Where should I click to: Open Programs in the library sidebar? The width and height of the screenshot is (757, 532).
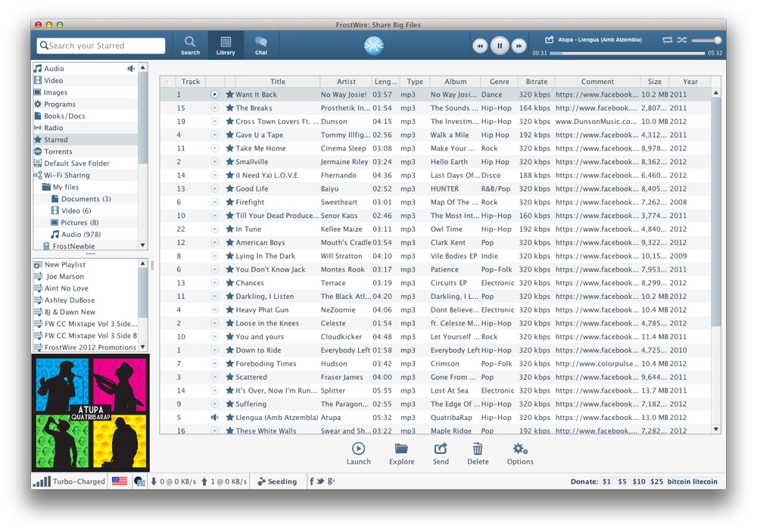tap(85, 104)
